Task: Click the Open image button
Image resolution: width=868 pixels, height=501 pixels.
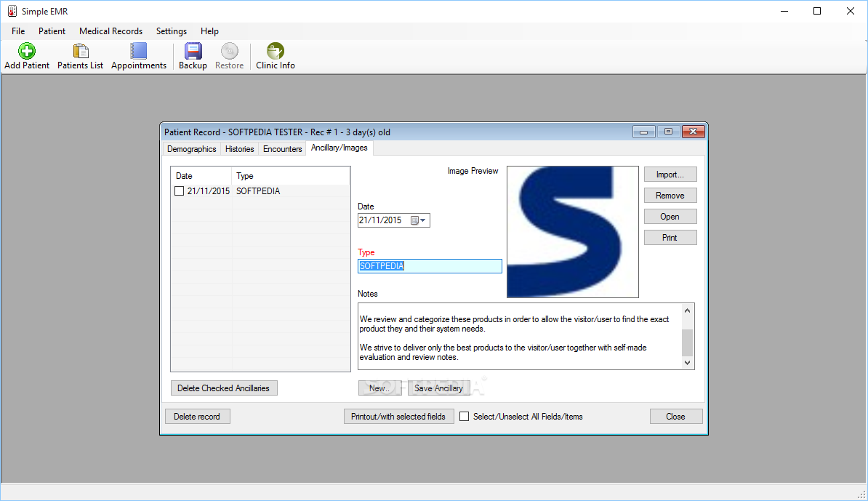Action: pyautogui.click(x=670, y=217)
